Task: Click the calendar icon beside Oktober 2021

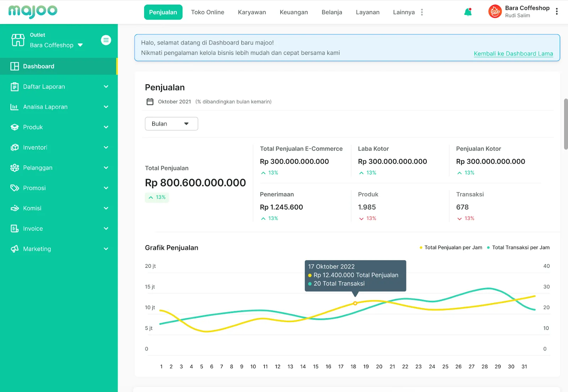Action: tap(150, 102)
